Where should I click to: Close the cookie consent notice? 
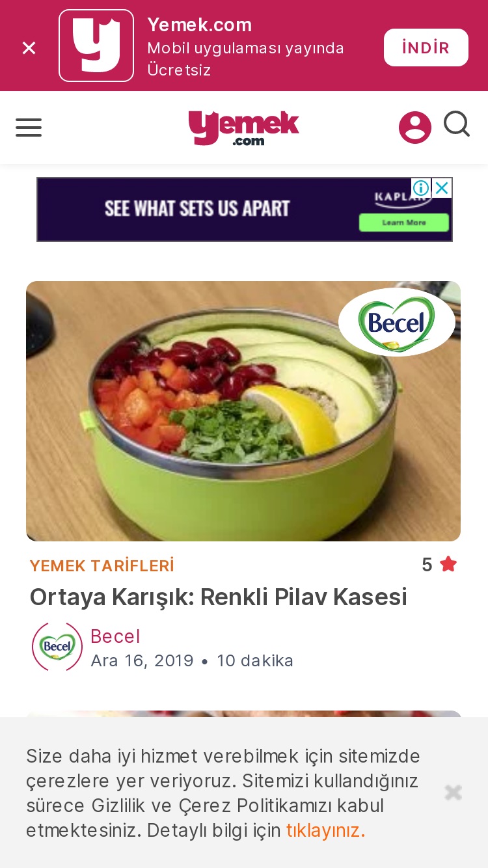tap(453, 793)
